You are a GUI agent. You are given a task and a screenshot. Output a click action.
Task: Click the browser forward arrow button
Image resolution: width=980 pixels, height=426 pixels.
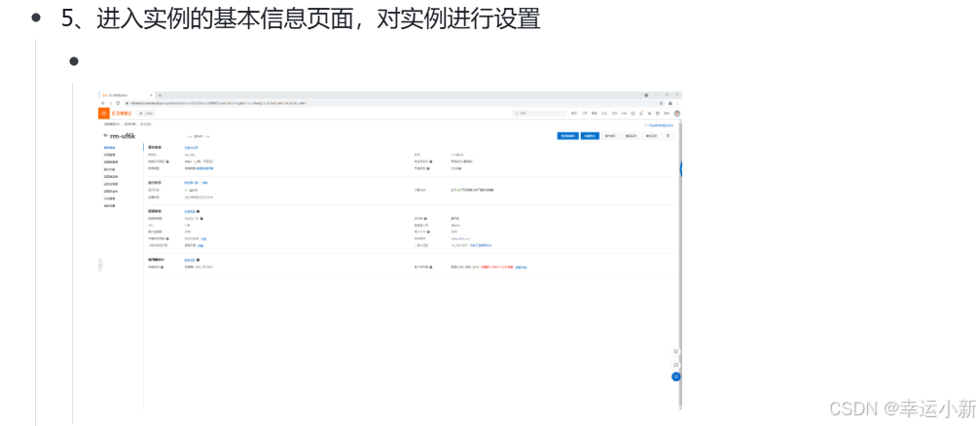coord(110,103)
